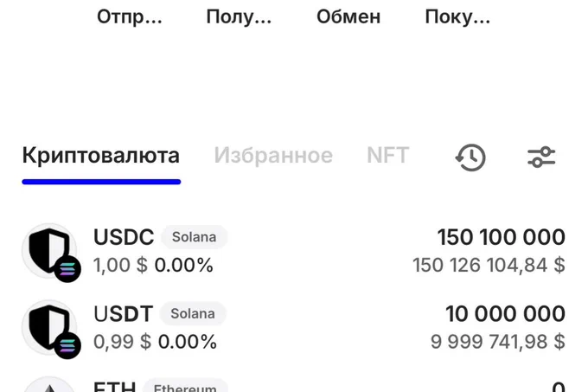Switch to the Криптовалюта tab
This screenshot has width=588, height=392.
pyautogui.click(x=101, y=155)
